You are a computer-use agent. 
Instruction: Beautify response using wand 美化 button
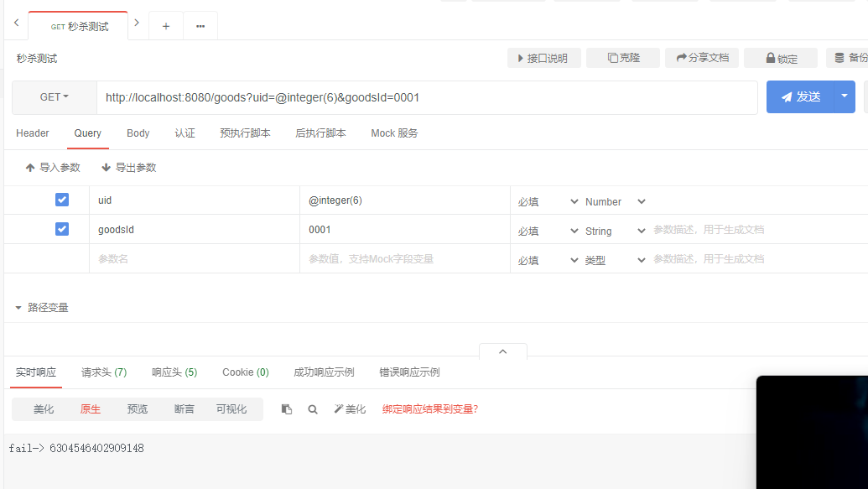click(x=350, y=409)
